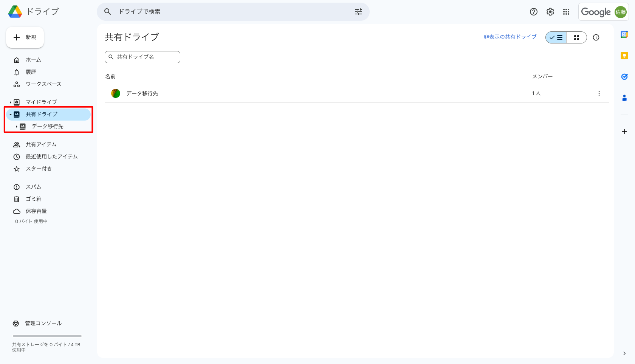Select データ移行先 in the sidebar tree

click(48, 127)
